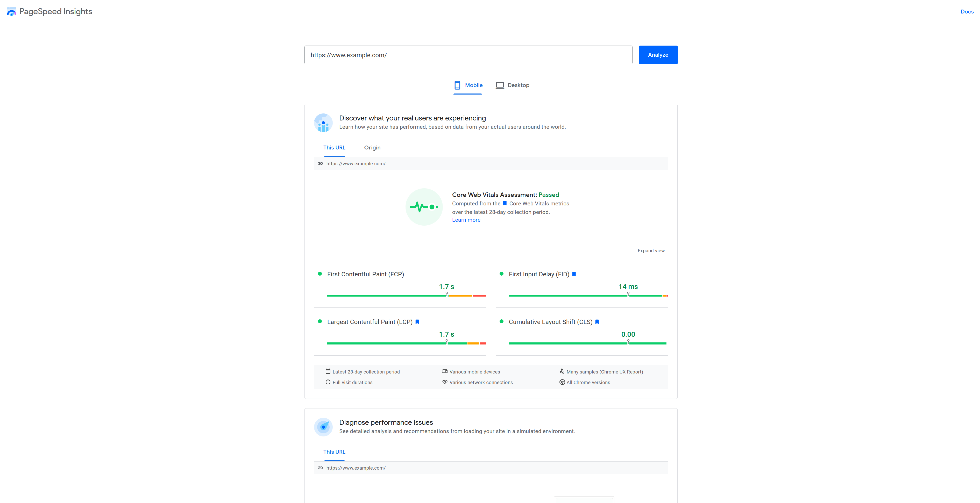Click the bookmark icon next to Largest Contentful Paint

tap(417, 322)
